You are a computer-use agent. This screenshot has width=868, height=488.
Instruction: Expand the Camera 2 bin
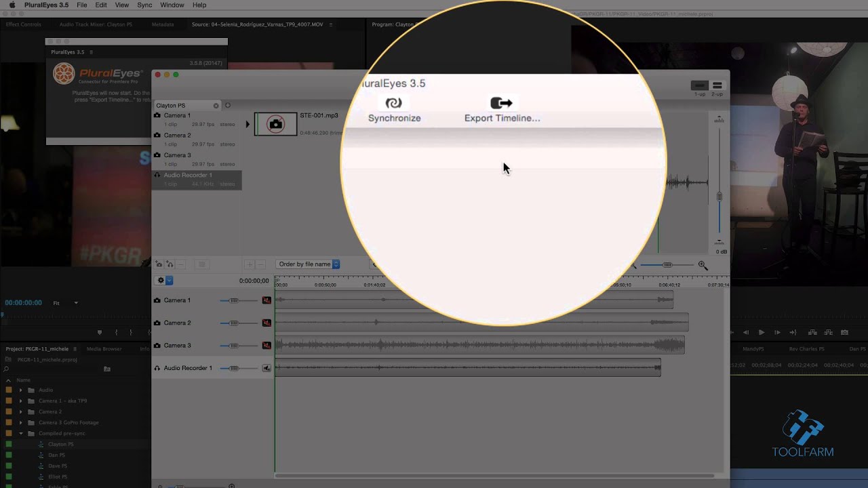(x=20, y=411)
